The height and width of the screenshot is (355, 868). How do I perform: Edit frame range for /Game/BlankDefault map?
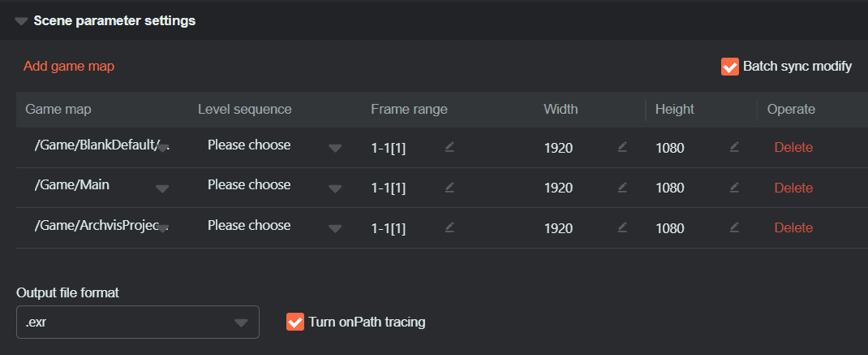pyautogui.click(x=449, y=147)
